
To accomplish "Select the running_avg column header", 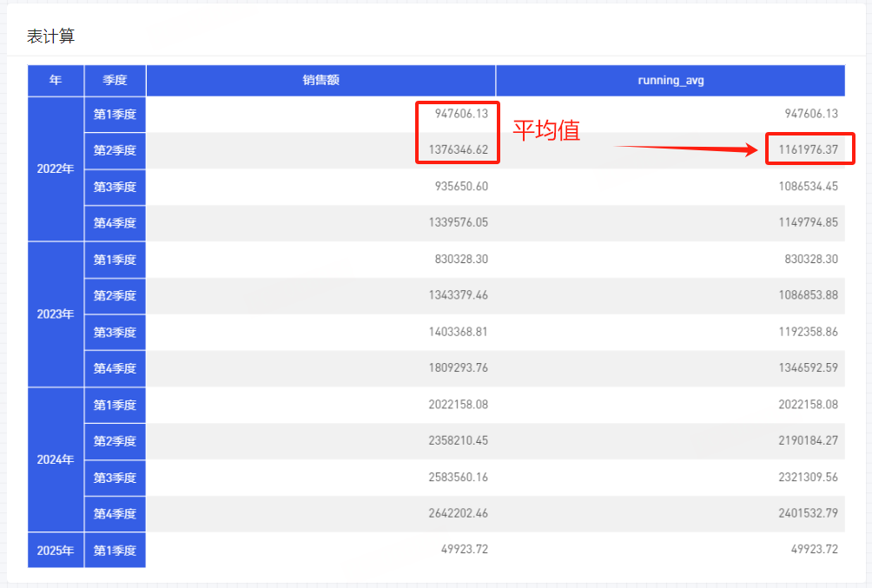I will point(670,80).
